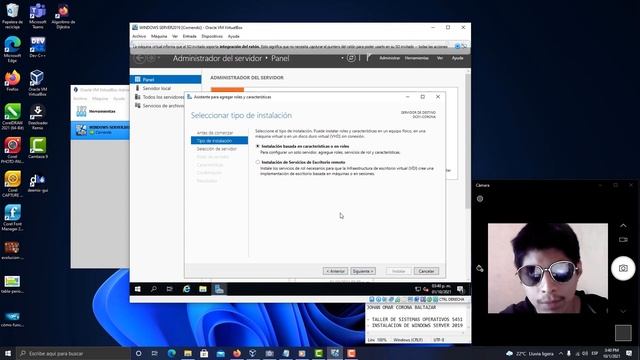Select Herramientas in VirtualBox Manager window
The width and height of the screenshot is (640, 360).
point(100,111)
